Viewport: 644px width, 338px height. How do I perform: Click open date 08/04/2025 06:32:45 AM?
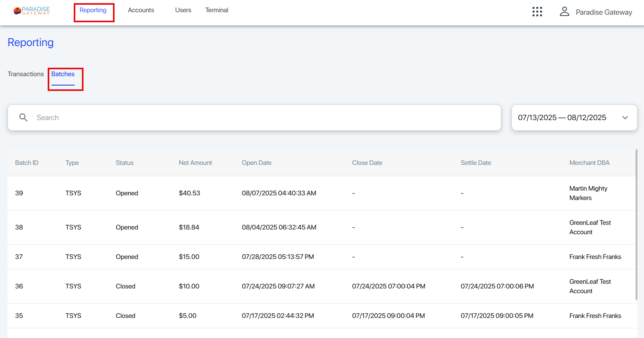pyautogui.click(x=279, y=227)
